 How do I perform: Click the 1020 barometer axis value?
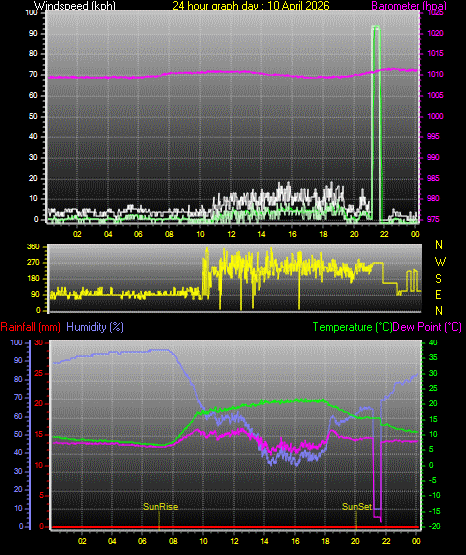point(435,33)
